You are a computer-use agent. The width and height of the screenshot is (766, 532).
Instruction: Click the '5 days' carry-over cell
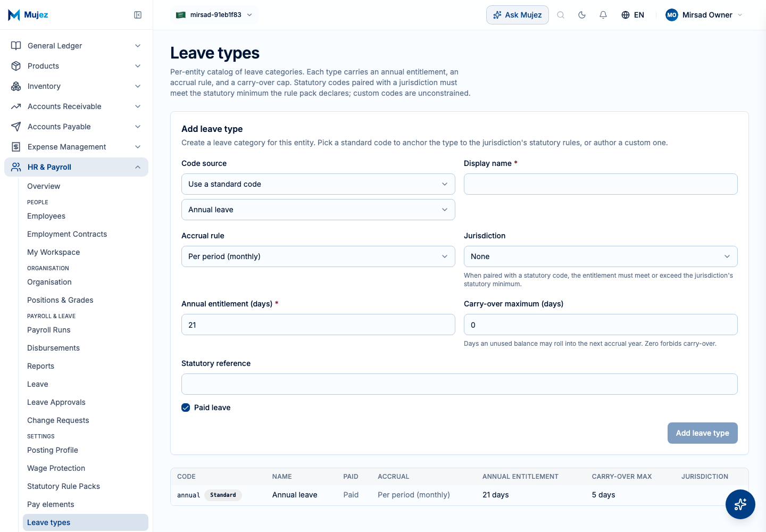point(603,495)
